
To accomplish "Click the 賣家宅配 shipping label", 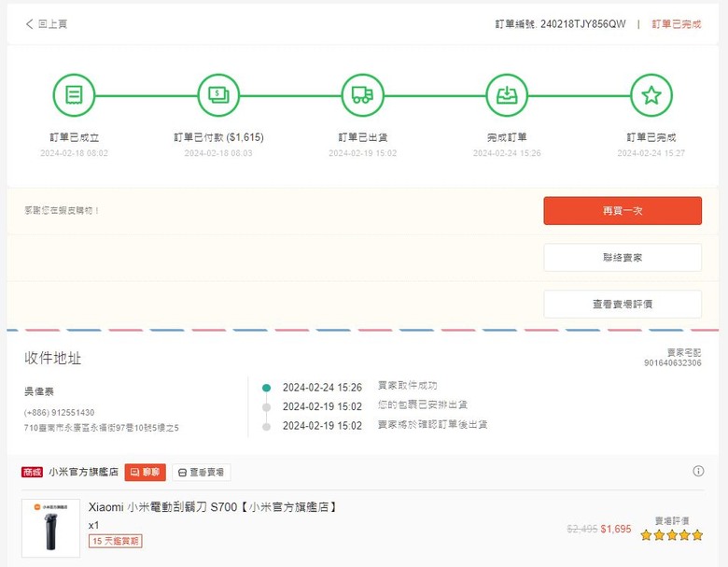I will [x=684, y=352].
